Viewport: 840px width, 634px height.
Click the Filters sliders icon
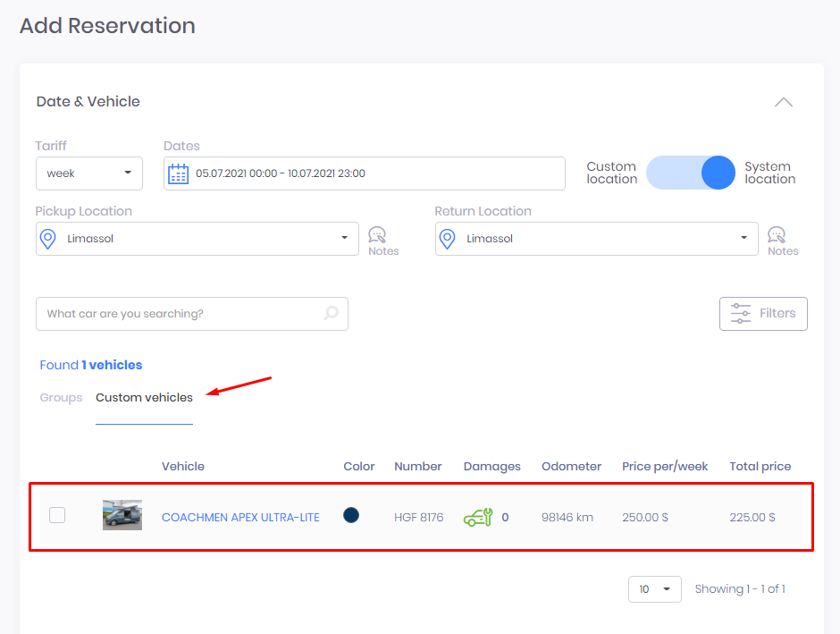tap(741, 314)
